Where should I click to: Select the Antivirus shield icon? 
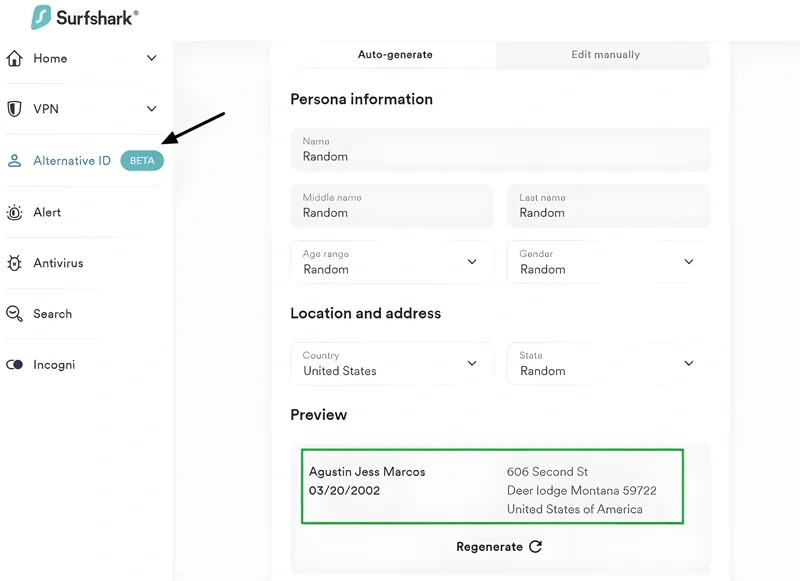point(15,263)
